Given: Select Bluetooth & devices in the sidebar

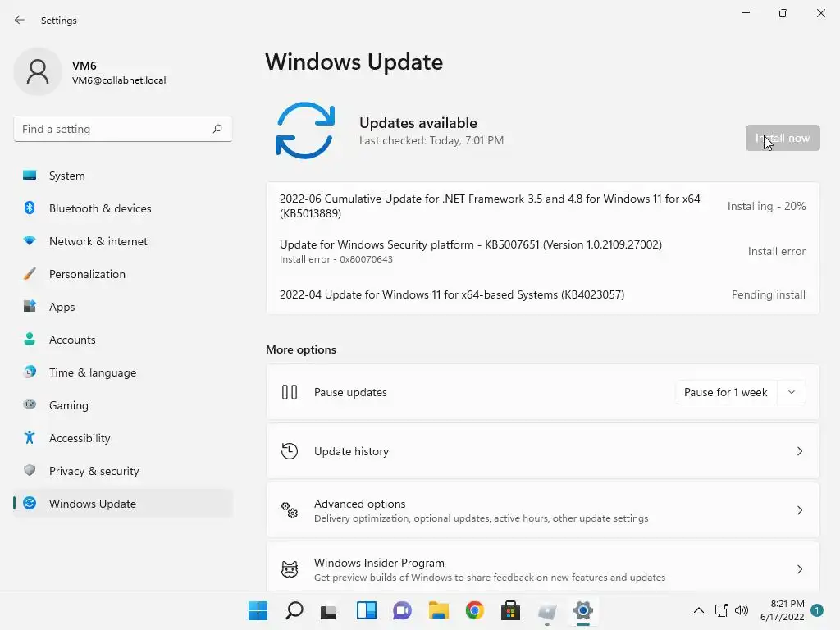Looking at the screenshot, I should tap(123, 208).
